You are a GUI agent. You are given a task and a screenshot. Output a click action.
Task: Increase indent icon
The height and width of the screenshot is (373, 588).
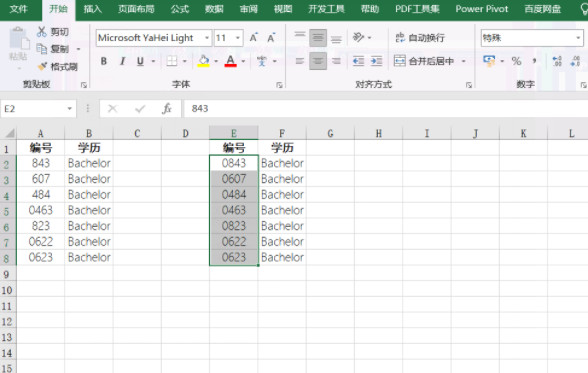point(376,61)
